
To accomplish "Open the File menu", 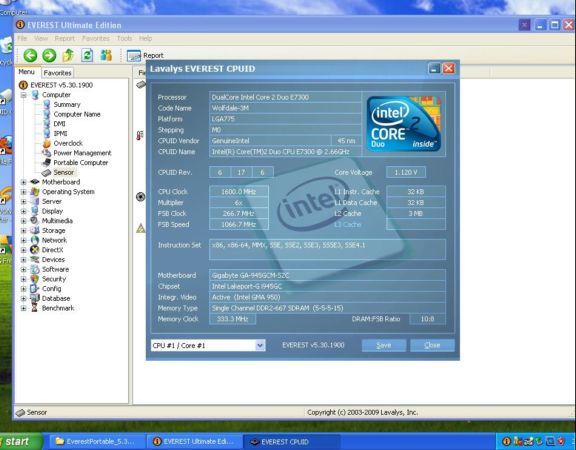I will coord(22,38).
